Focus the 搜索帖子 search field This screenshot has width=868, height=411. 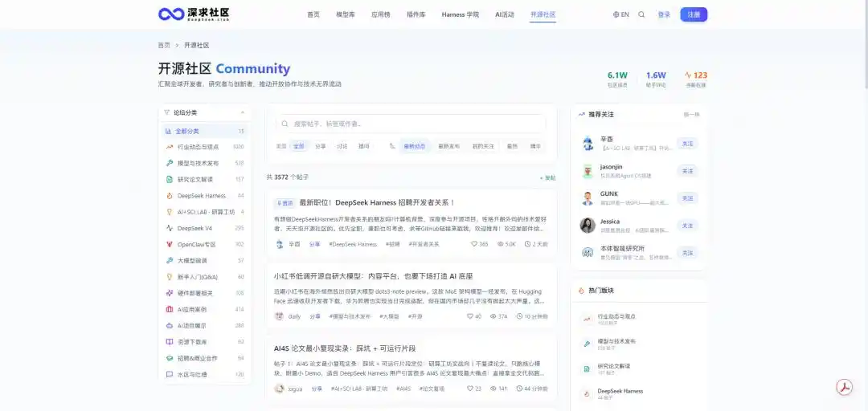coord(411,124)
